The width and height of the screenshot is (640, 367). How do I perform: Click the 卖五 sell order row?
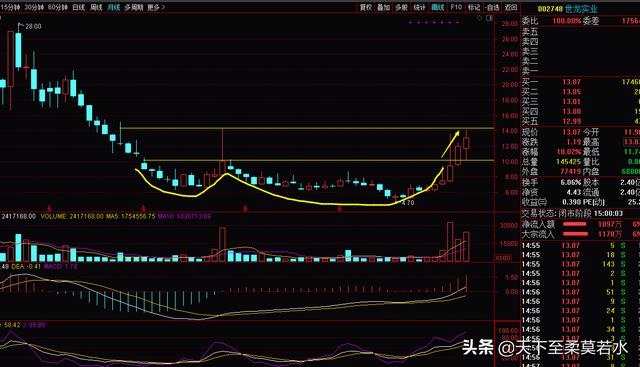(580, 31)
